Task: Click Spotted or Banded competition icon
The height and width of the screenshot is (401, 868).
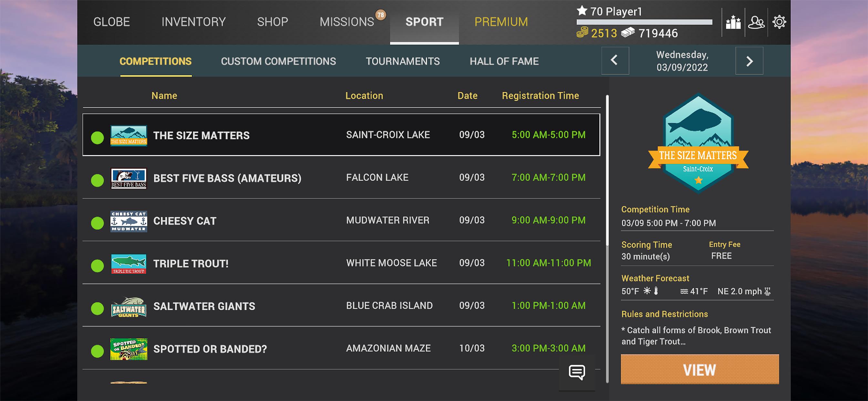Action: click(129, 348)
